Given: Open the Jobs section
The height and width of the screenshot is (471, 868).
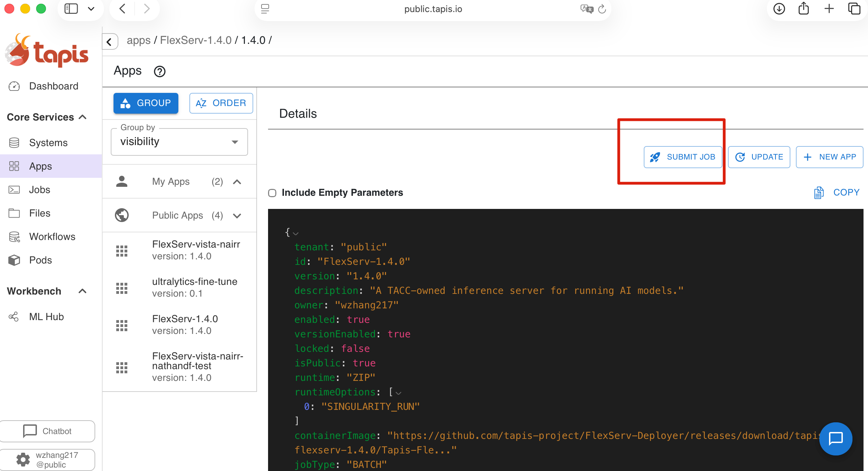Looking at the screenshot, I should tap(51, 190).
